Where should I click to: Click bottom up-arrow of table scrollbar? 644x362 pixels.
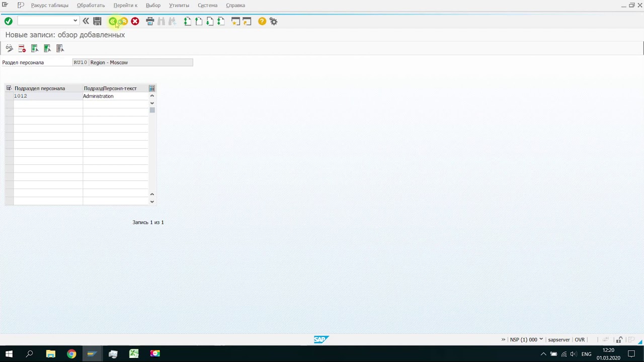click(x=152, y=194)
